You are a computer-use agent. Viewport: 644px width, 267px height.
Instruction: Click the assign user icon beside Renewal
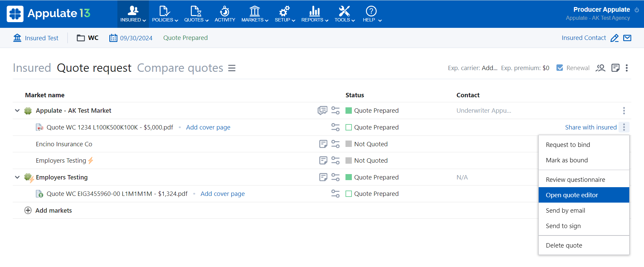tap(600, 68)
